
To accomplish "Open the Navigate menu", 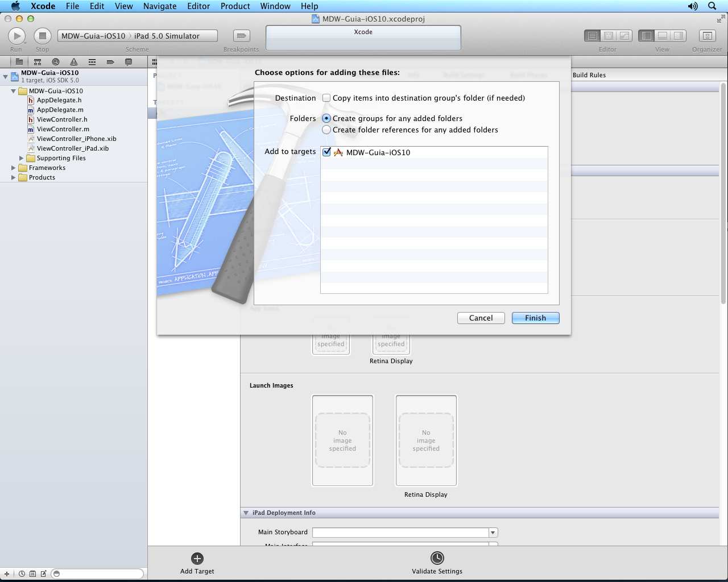I will [160, 6].
